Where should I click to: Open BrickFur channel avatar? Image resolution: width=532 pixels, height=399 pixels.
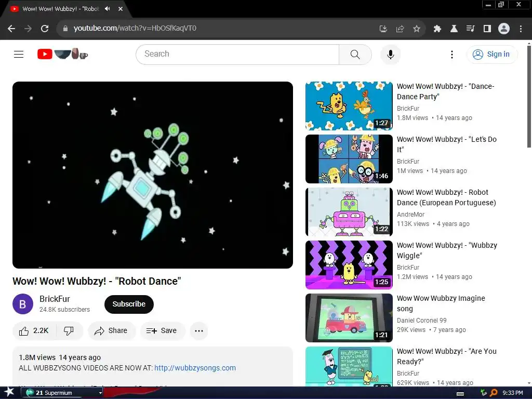pos(23,304)
